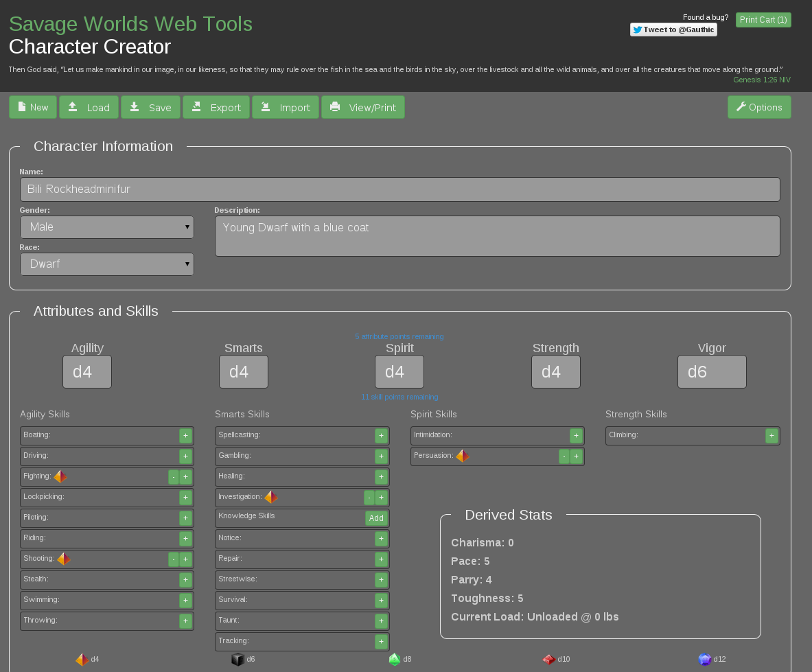The height and width of the screenshot is (672, 812).
Task: Increase the Throwing skill
Action: (185, 621)
